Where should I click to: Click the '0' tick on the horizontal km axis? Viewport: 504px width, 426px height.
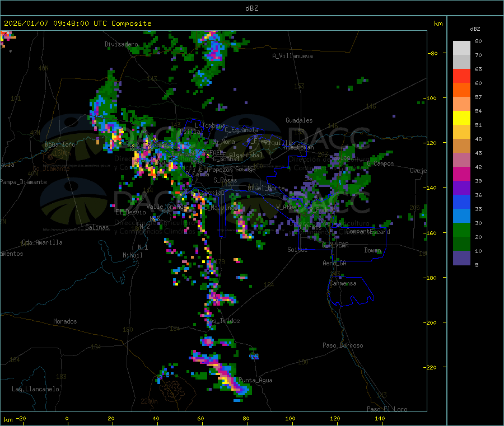pos(67,418)
